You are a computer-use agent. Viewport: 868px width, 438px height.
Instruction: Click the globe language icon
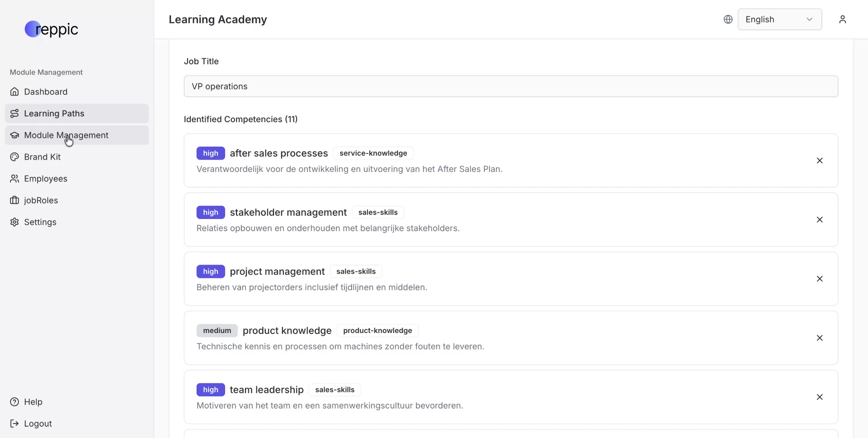(728, 19)
